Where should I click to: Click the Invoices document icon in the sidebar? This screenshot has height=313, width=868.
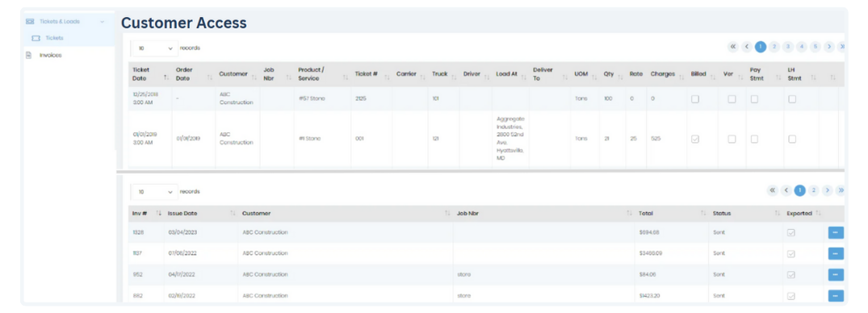29,56
